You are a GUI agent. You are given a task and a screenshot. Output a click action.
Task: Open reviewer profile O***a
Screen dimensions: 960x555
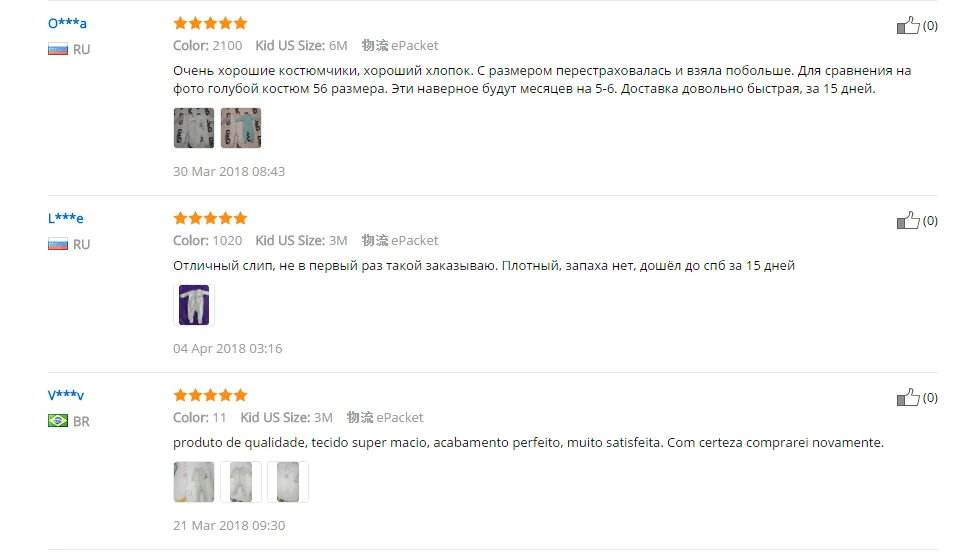67,23
